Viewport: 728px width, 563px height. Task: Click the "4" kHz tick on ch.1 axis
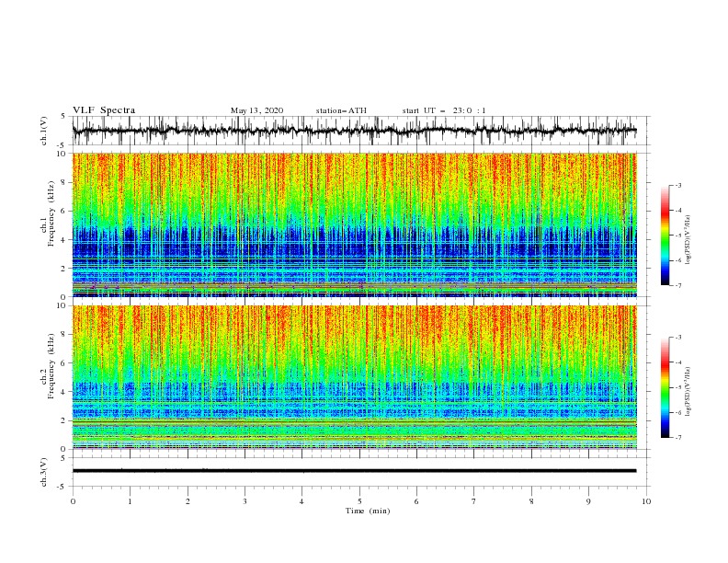click(x=64, y=240)
